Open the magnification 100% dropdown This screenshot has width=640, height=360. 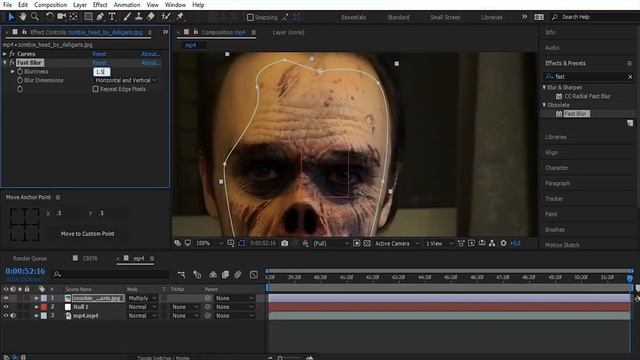(209, 243)
